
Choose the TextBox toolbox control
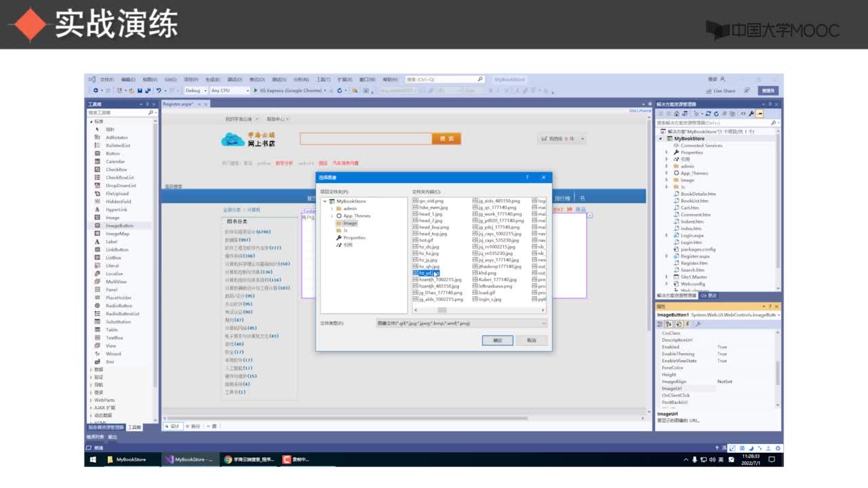coord(115,338)
